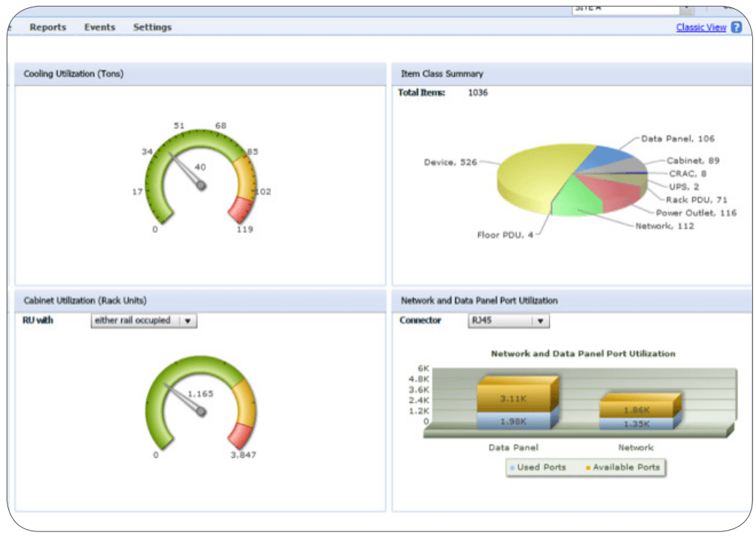Screen dimensions: 756x538
Task: Select the red Power Outlet pie slice
Action: pyautogui.click(x=615, y=193)
